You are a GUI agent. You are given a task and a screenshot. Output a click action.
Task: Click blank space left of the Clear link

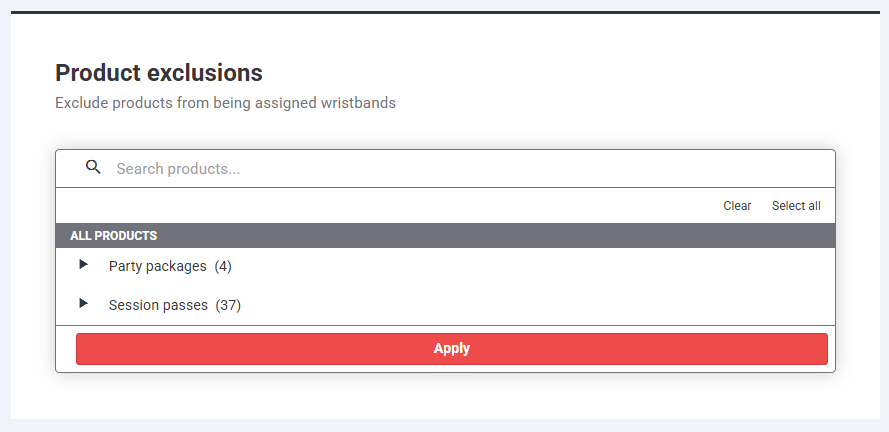tap(400, 206)
